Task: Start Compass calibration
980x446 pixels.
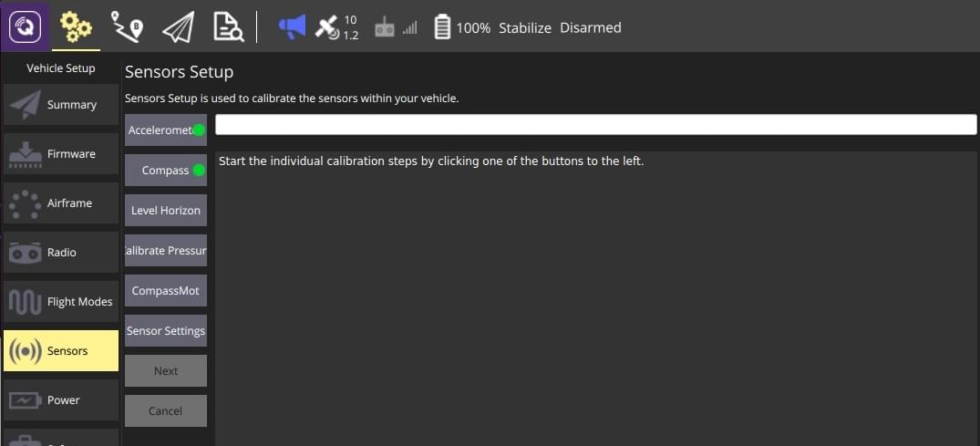Action: click(x=165, y=171)
